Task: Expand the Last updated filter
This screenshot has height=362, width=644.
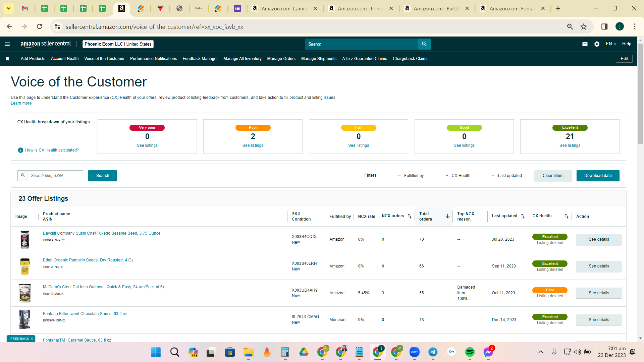Action: coord(507,176)
